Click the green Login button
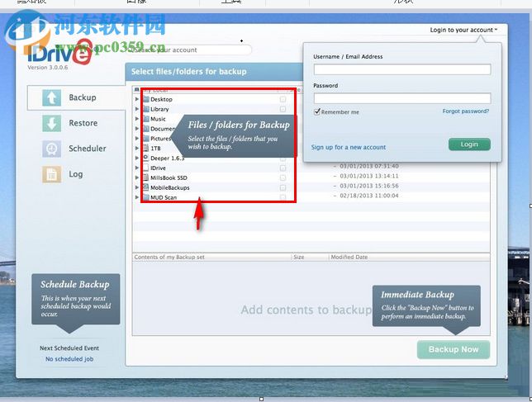This screenshot has height=402, width=532. point(469,144)
